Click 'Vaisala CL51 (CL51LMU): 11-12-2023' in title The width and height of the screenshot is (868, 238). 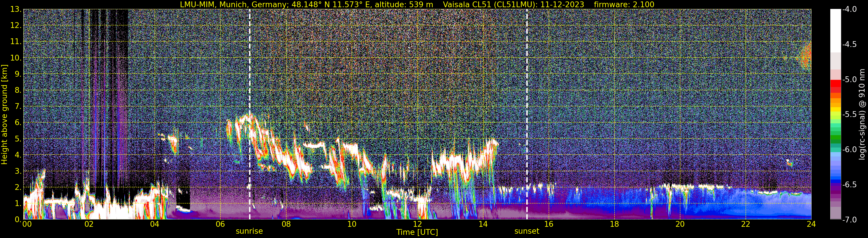tap(513, 5)
